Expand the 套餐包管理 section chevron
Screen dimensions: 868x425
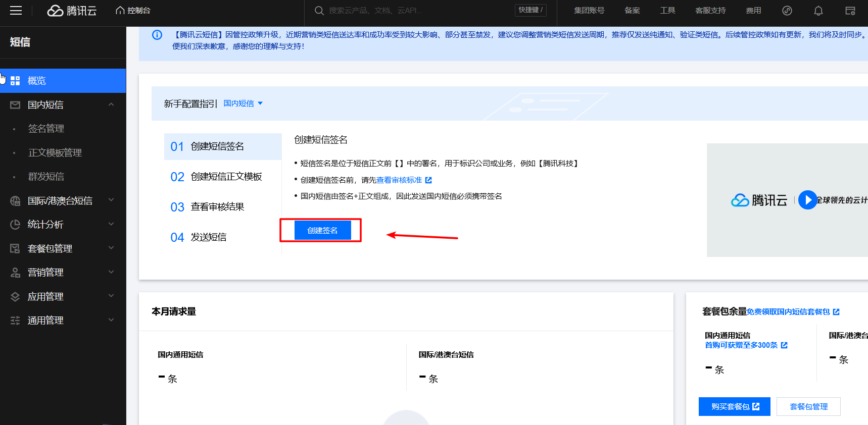tap(111, 247)
